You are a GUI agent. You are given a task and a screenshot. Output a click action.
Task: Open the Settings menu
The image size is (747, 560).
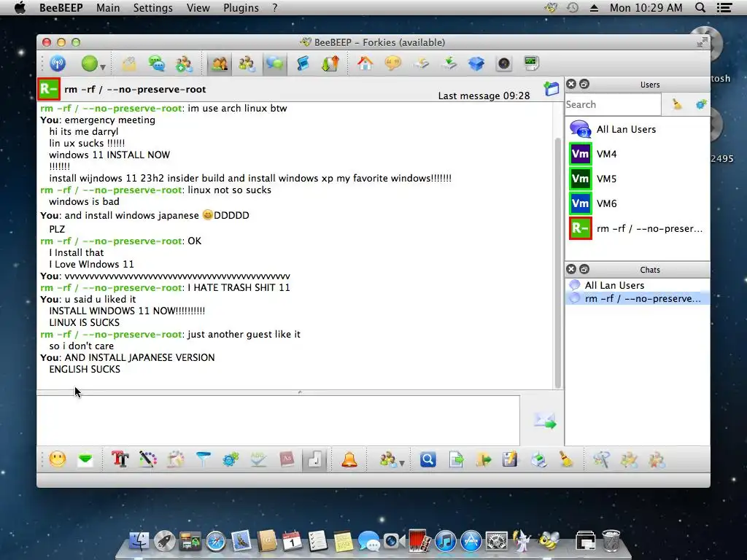[x=152, y=7]
